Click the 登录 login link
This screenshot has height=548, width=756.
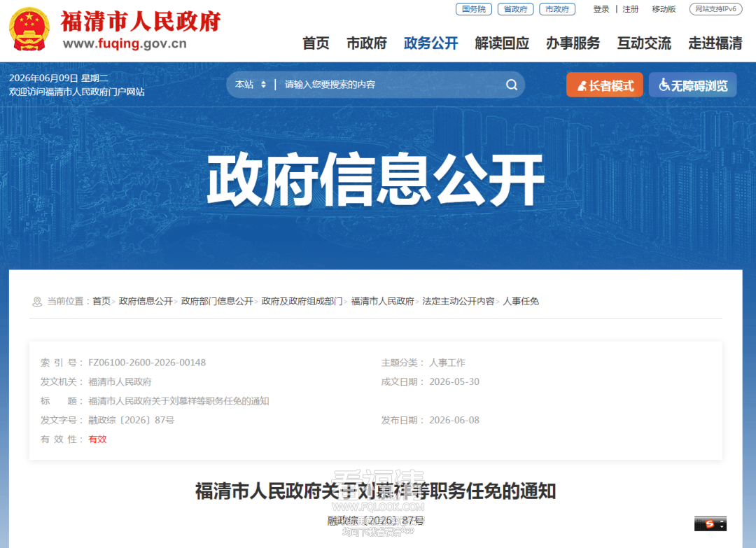601,9
